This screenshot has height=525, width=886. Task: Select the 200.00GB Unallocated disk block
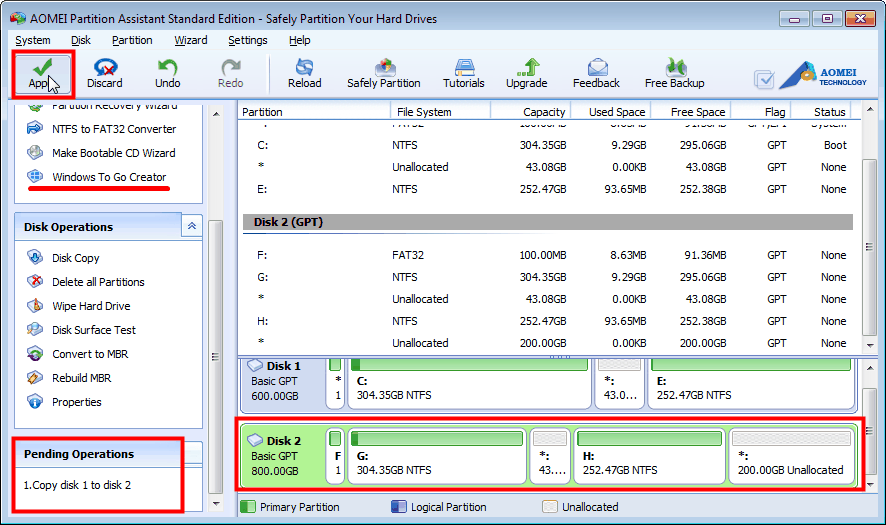point(791,456)
